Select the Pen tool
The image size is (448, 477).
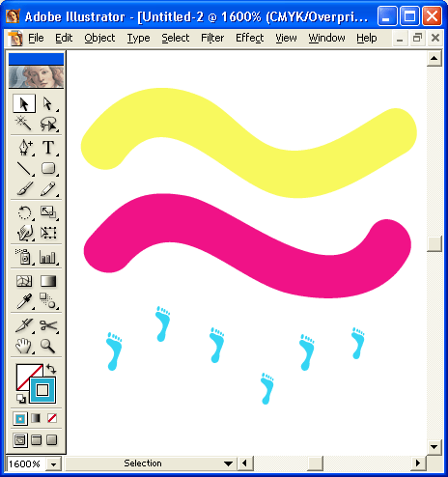click(x=25, y=148)
